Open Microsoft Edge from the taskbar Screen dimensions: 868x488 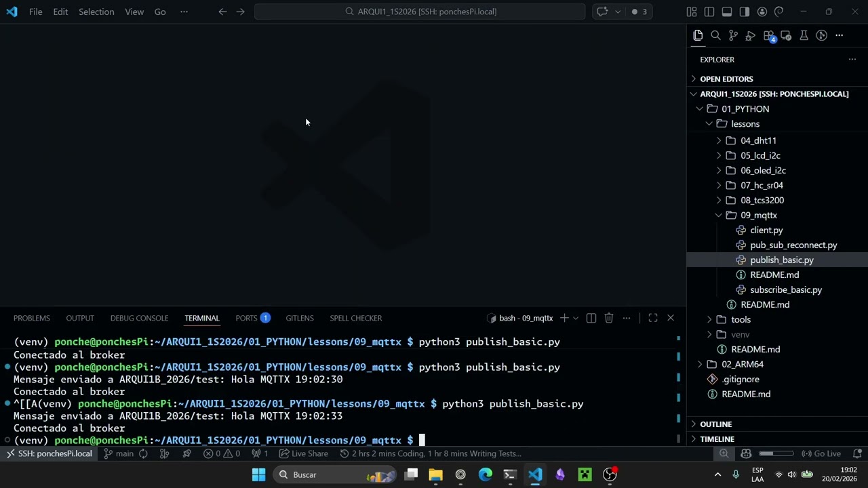click(x=486, y=474)
